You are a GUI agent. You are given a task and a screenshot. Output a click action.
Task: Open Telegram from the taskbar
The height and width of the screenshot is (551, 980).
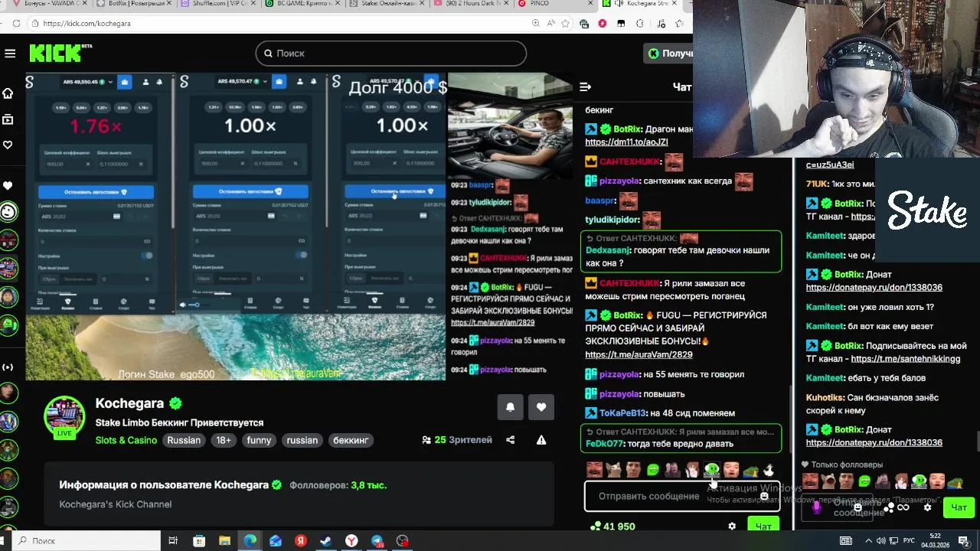pyautogui.click(x=377, y=541)
